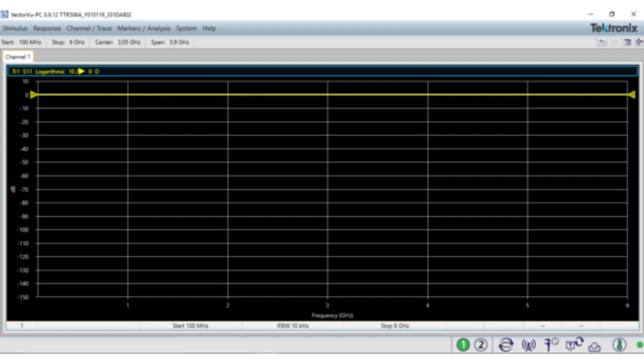Select port 1 indicator in status bar

(x=463, y=345)
